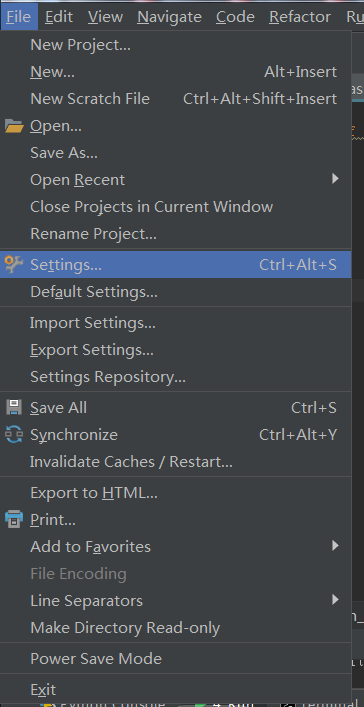Open the Refactor menu
This screenshot has height=707, width=364.
coord(300,17)
